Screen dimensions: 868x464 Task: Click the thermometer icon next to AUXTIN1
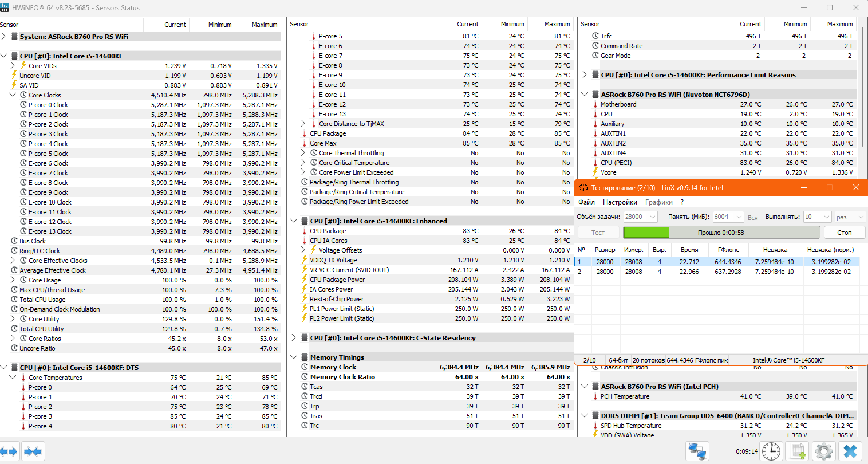point(595,133)
